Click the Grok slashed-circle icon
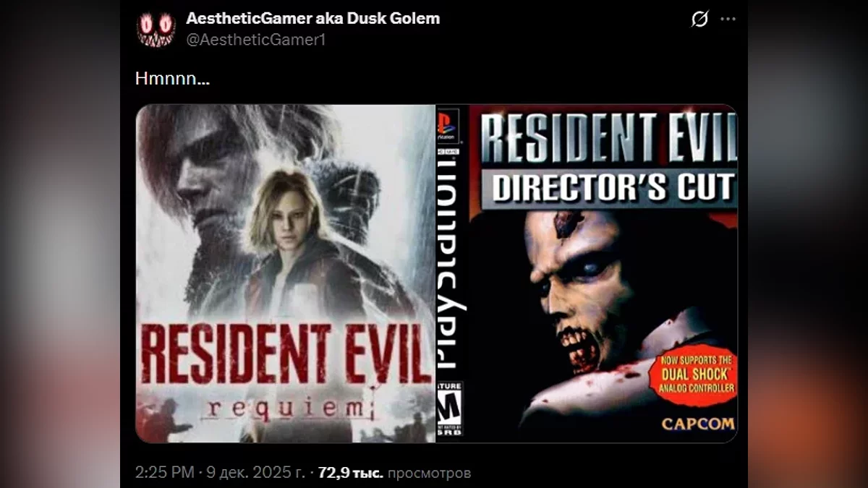Screen dimensions: 868x488 click(x=699, y=20)
